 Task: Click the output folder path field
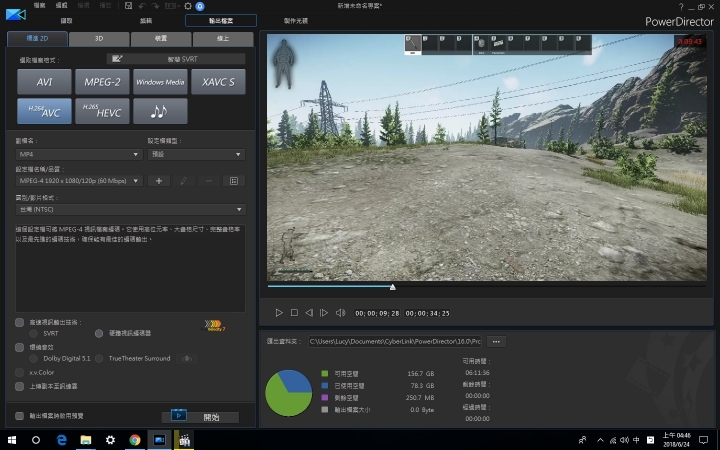[395, 342]
